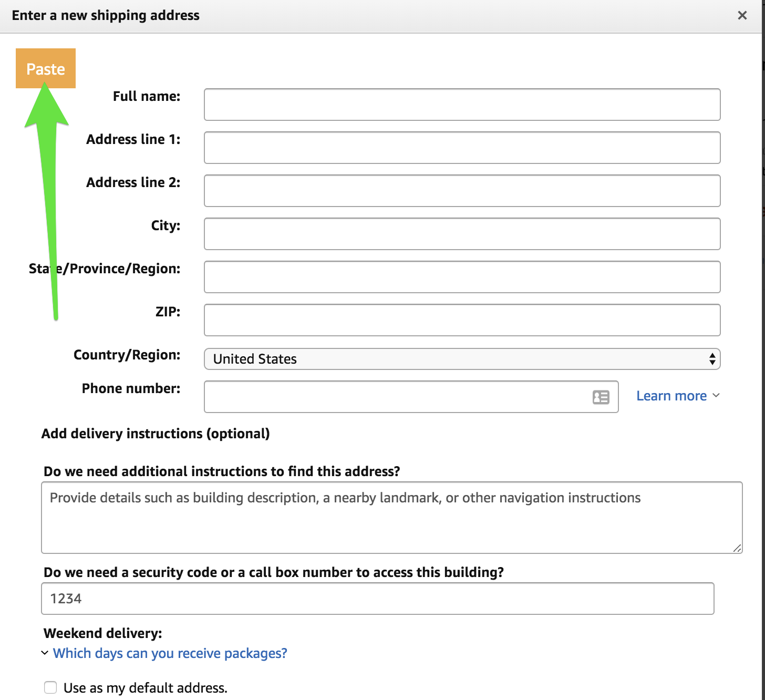
Task: Select the Address line 2 field
Action: click(x=462, y=191)
